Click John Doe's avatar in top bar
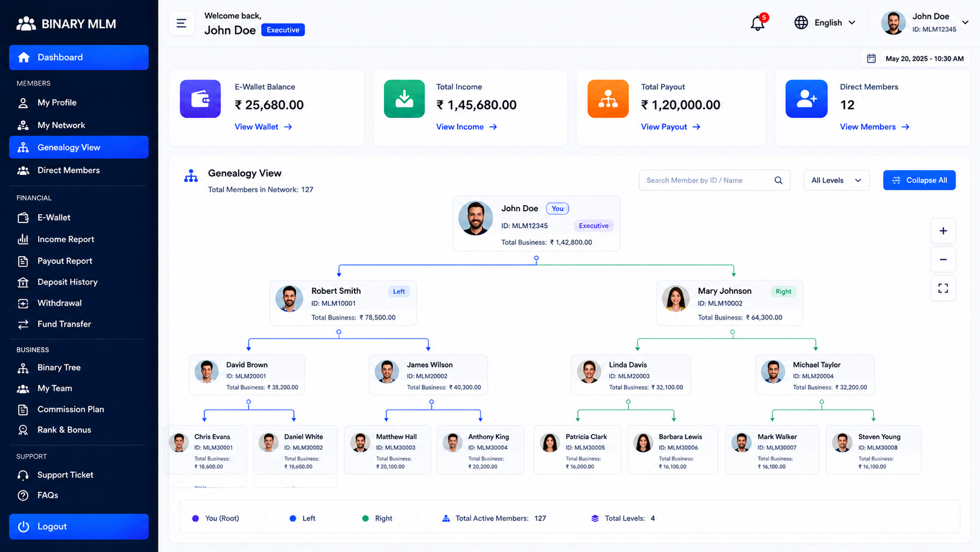The image size is (980, 552). pyautogui.click(x=893, y=23)
